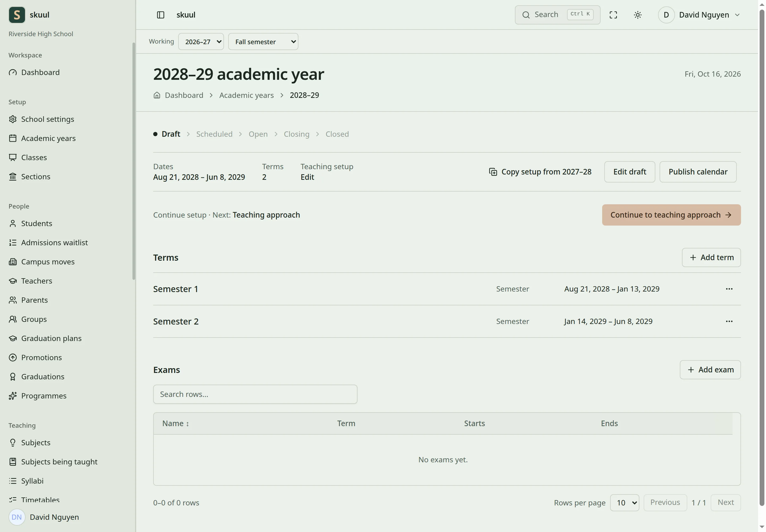The image size is (766, 532).
Task: Click Copy setup from 2027–28
Action: point(540,172)
